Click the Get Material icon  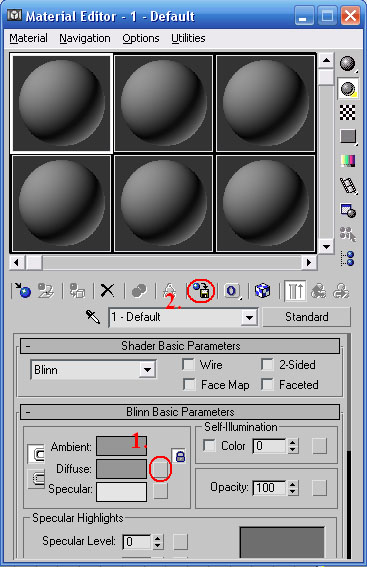23,290
